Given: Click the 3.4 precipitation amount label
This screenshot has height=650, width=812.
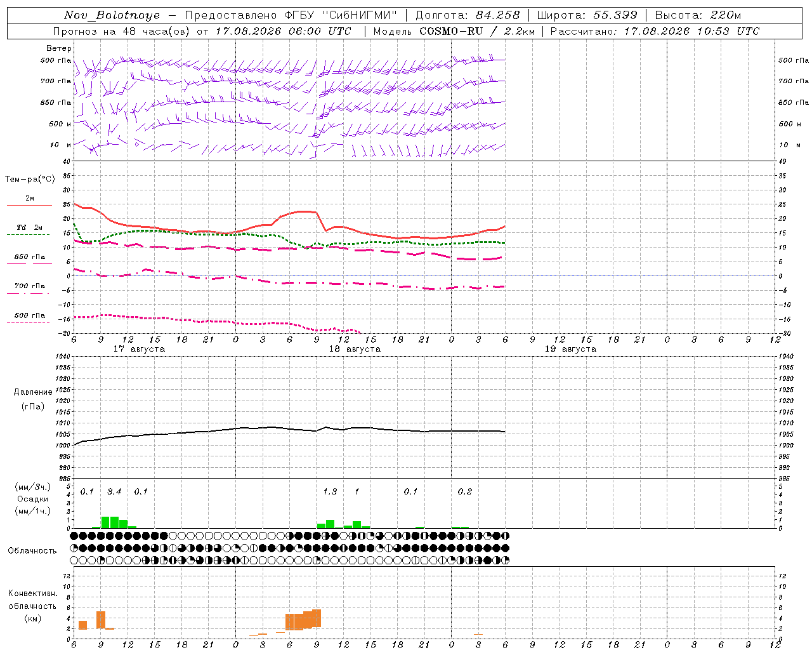Looking at the screenshot, I should 114,491.
